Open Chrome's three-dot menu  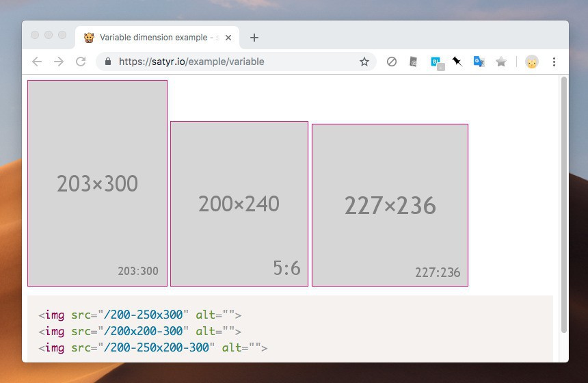[554, 62]
